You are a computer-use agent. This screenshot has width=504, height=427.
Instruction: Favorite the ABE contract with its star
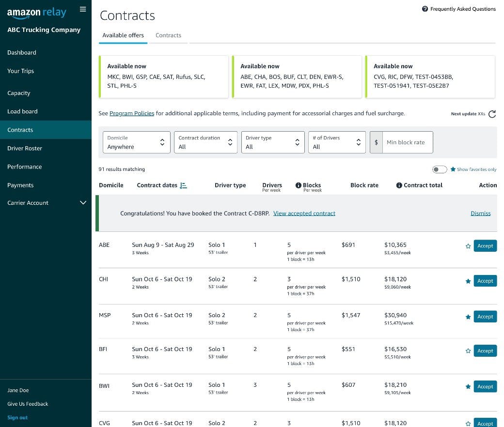(468, 246)
